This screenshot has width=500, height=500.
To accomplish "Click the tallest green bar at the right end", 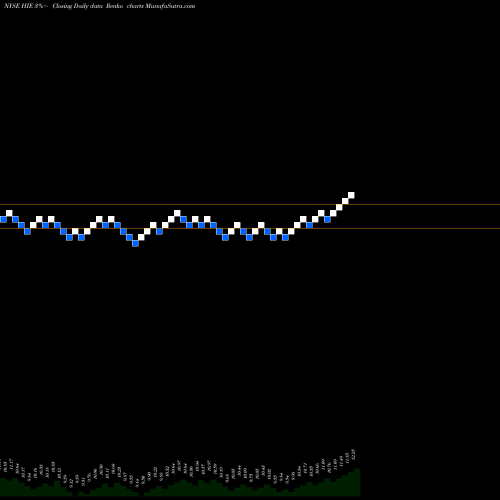I will [357, 482].
